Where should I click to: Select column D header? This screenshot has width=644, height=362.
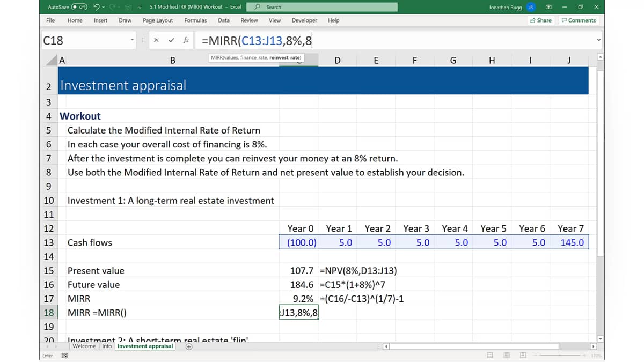(337, 61)
